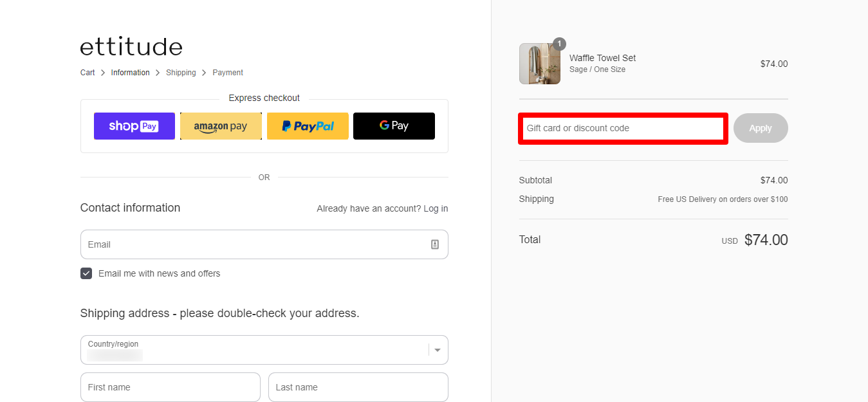Jump to the Shipping breadcrumb step
The height and width of the screenshot is (402, 868).
[181, 73]
